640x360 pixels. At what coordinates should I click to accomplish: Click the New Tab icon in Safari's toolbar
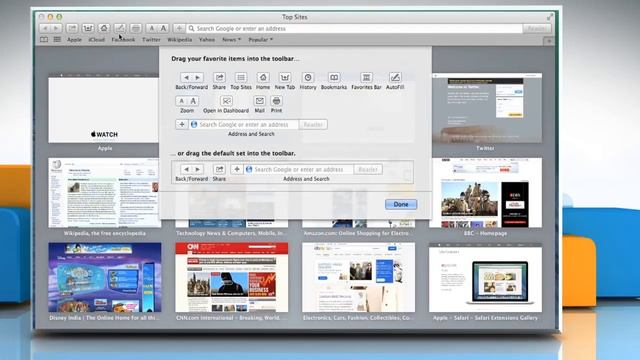coord(88,28)
